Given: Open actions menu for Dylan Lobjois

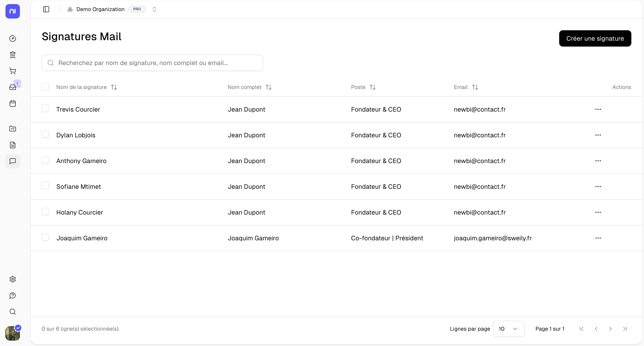Looking at the screenshot, I should pyautogui.click(x=598, y=135).
